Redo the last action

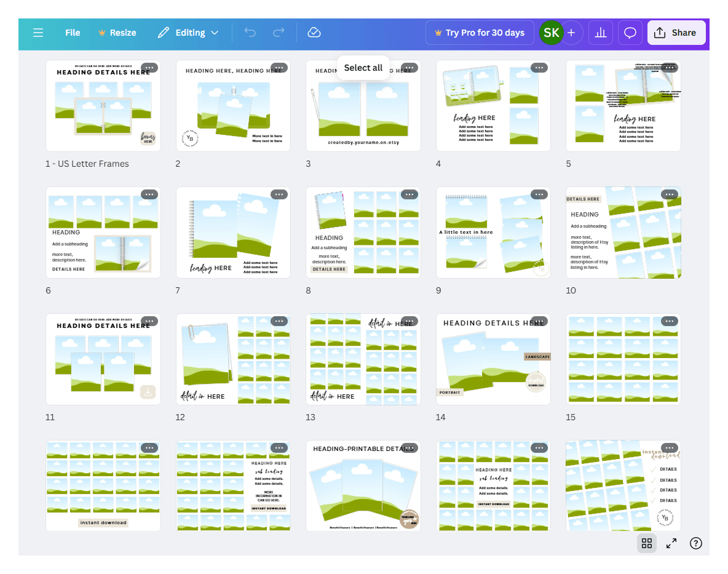279,33
